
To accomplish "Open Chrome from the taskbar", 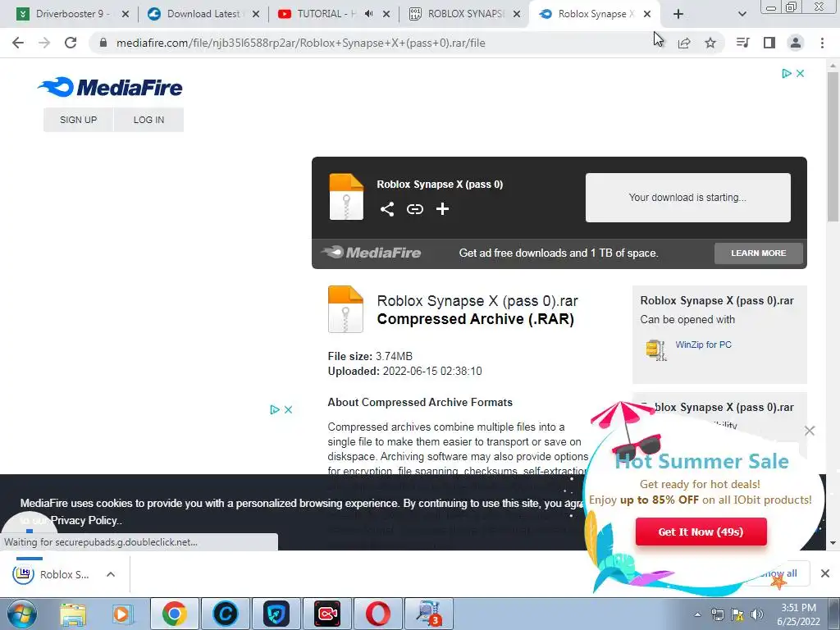I will point(174,614).
